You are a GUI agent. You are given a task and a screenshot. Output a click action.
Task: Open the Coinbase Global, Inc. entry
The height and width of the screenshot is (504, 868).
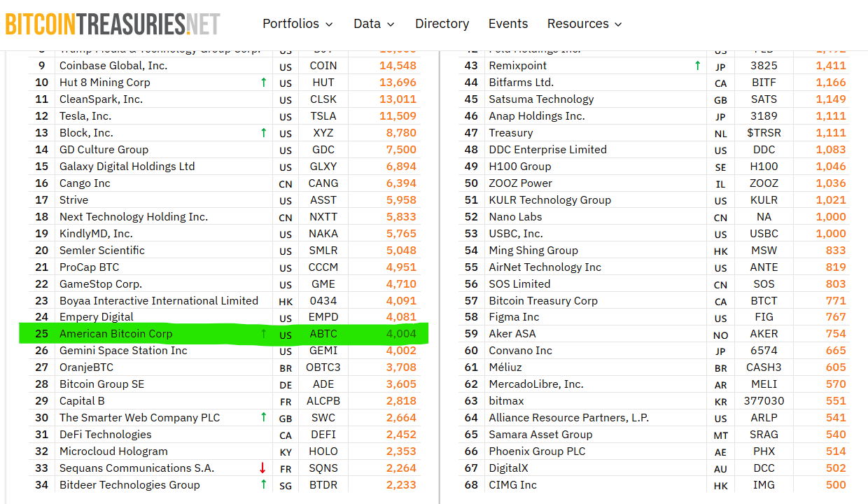(x=113, y=66)
